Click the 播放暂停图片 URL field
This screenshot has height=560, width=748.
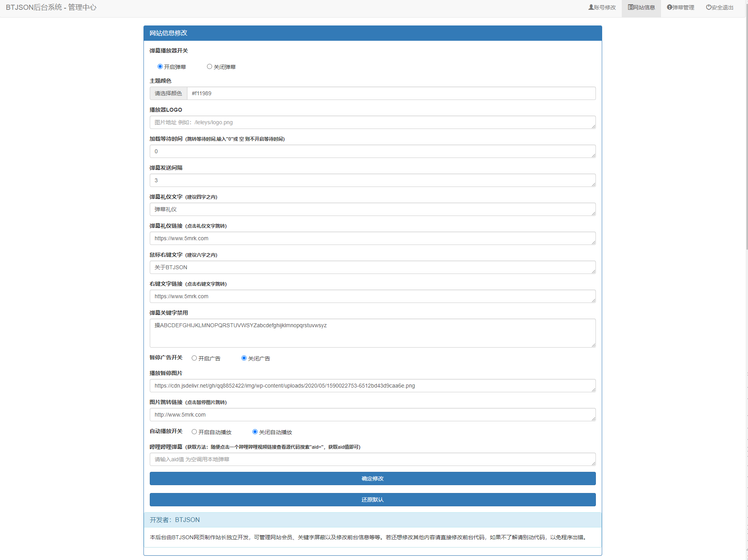372,386
